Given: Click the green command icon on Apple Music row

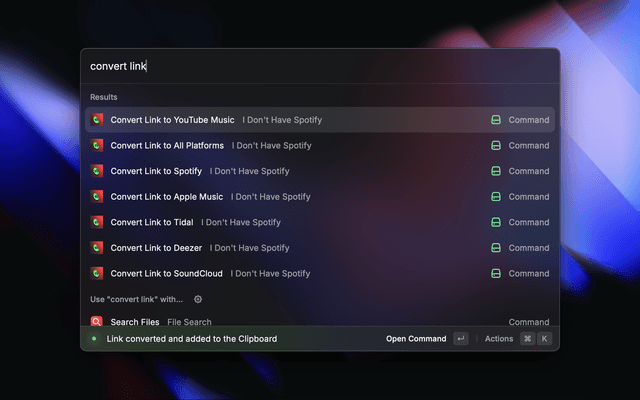Looking at the screenshot, I should pos(495,197).
